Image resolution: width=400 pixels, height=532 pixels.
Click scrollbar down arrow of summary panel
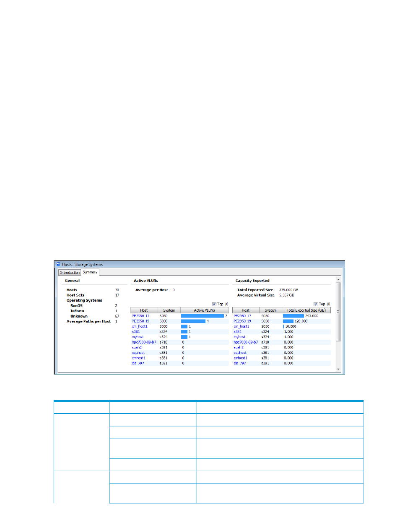coord(338,369)
